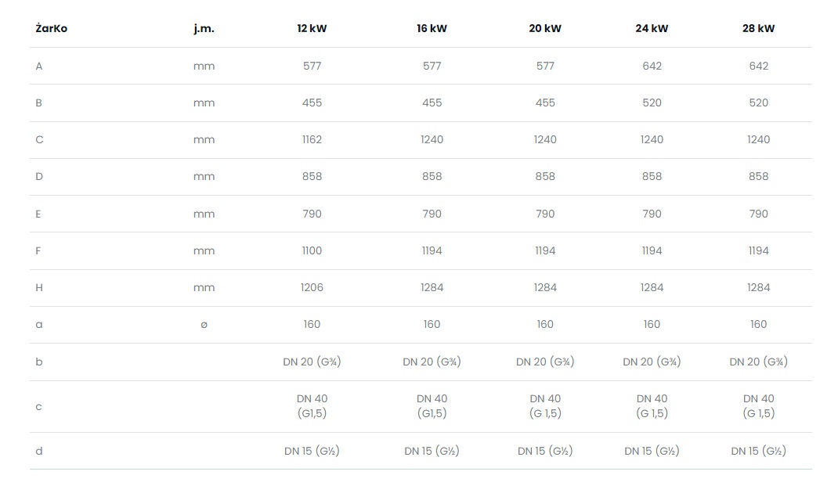Select the 28 kW column header
The height and width of the screenshot is (504, 838).
[x=758, y=28]
